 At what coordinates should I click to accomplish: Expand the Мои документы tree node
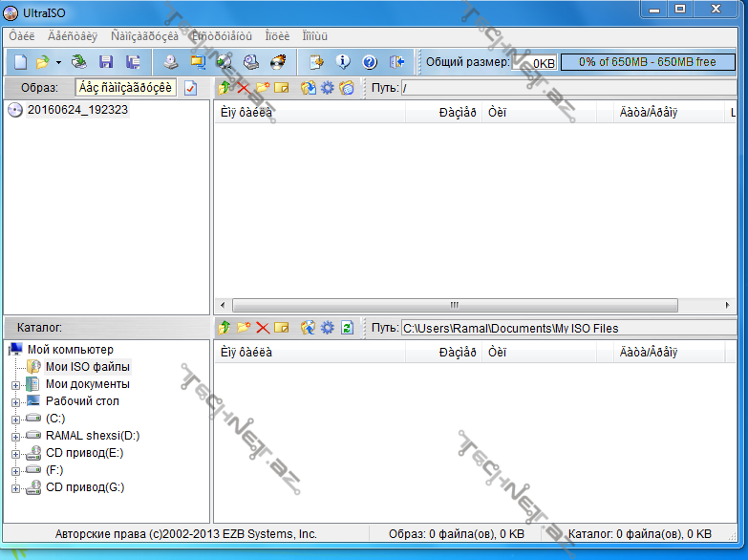click(x=15, y=384)
